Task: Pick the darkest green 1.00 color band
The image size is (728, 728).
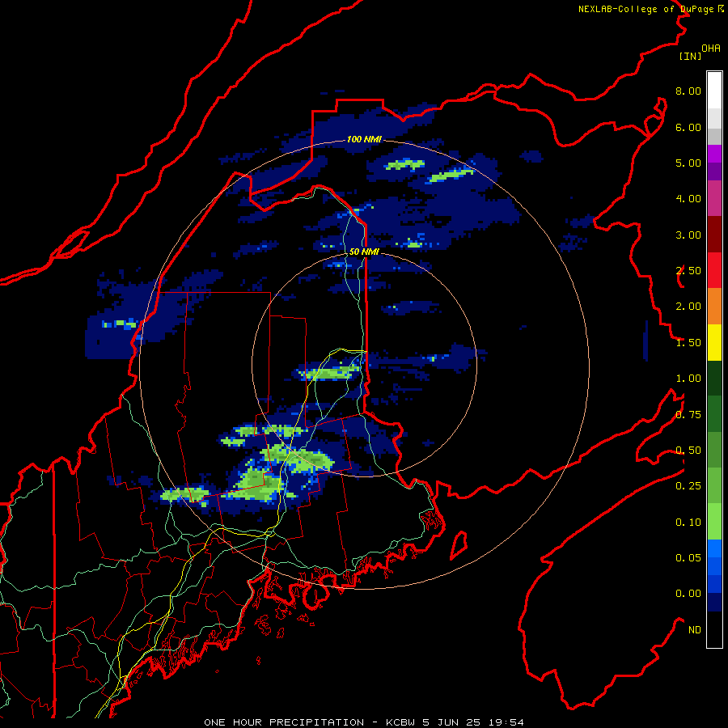Action: (x=714, y=378)
